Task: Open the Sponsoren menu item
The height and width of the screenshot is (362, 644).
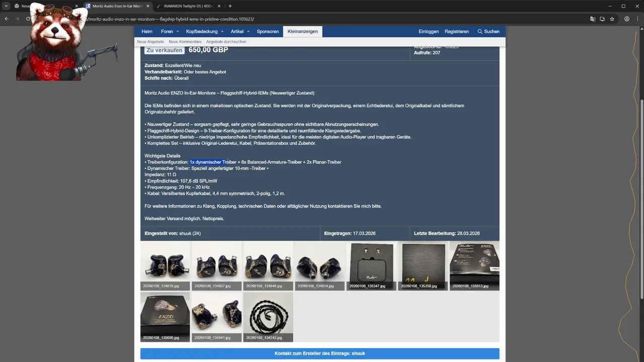Action: (x=268, y=31)
